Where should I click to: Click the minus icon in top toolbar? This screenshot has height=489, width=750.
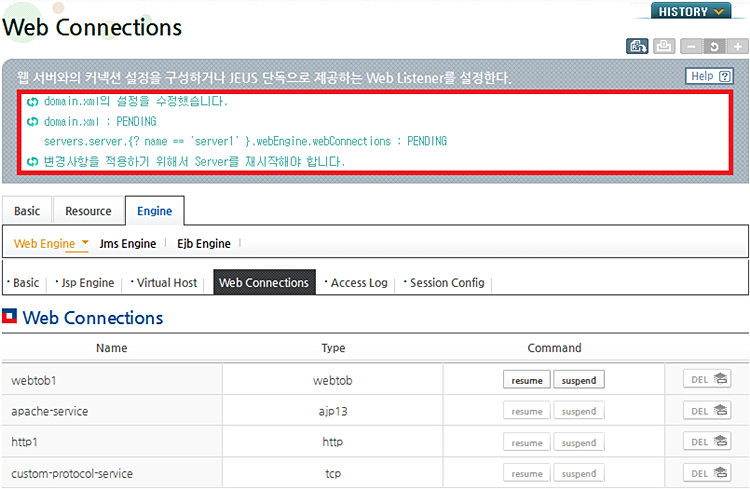(x=691, y=46)
